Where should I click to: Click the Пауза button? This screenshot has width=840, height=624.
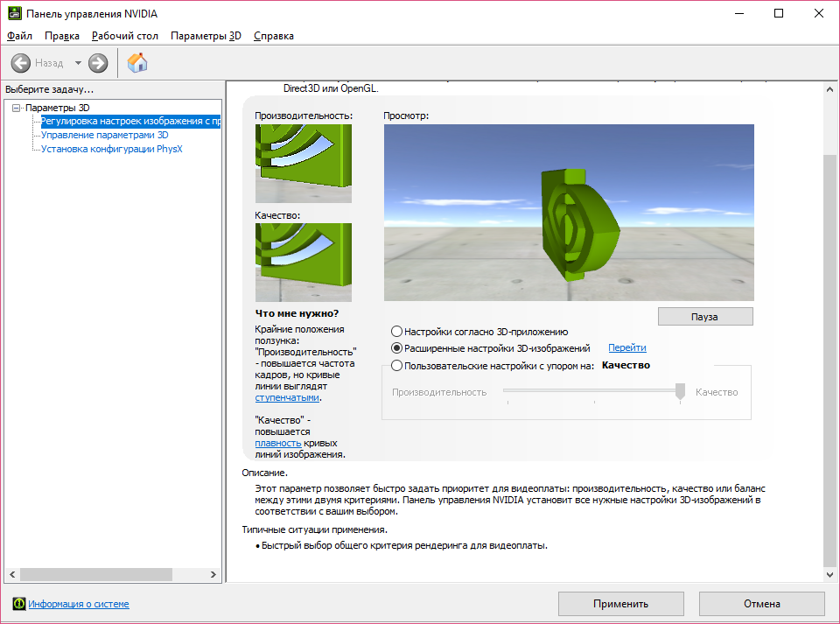click(x=705, y=317)
